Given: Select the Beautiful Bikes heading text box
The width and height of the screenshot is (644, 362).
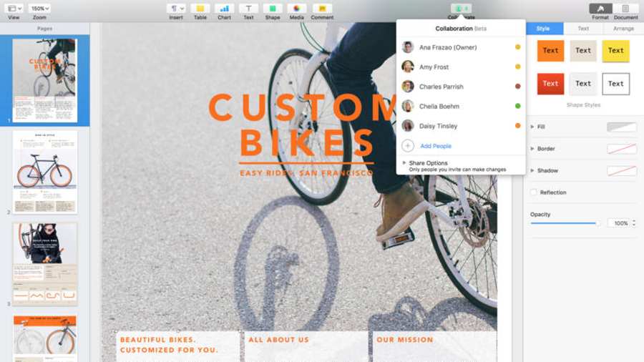Looking at the screenshot, I should 169,345.
